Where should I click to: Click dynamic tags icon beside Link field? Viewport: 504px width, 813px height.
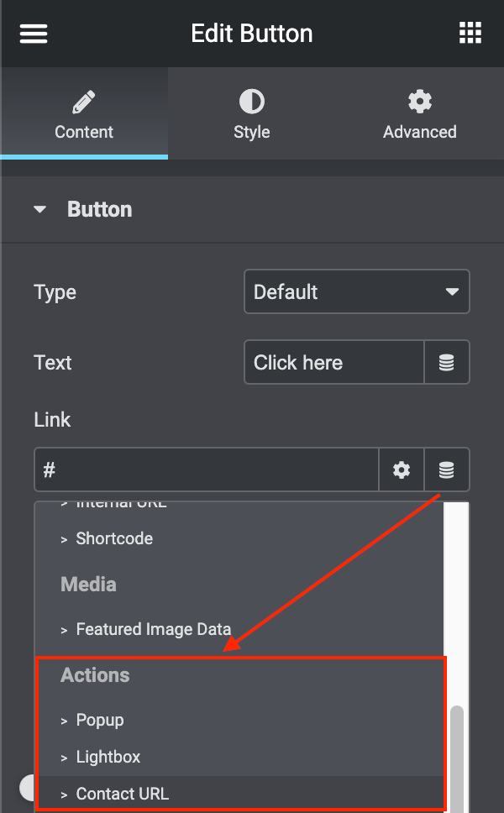coord(447,469)
